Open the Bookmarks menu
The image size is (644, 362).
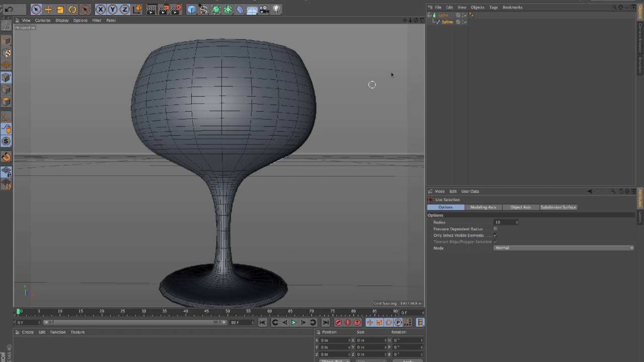click(x=513, y=8)
